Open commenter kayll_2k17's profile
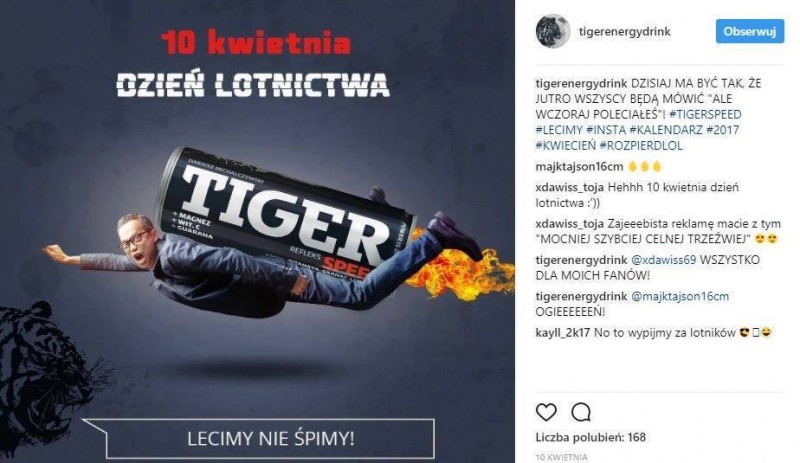Viewport: 800px width, 463px height. pos(563,333)
